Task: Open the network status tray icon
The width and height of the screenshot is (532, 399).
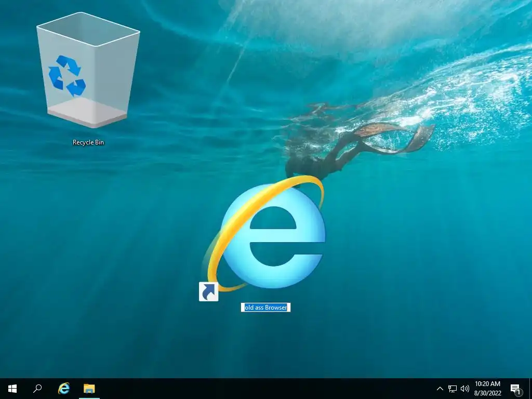Action: (x=453, y=389)
